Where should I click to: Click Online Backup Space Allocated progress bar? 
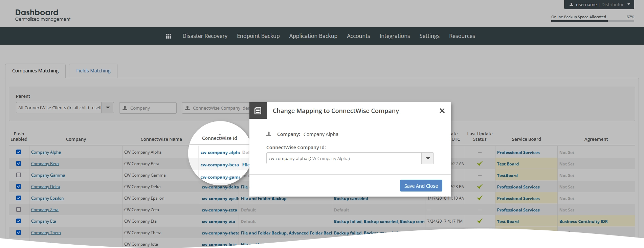593,21
